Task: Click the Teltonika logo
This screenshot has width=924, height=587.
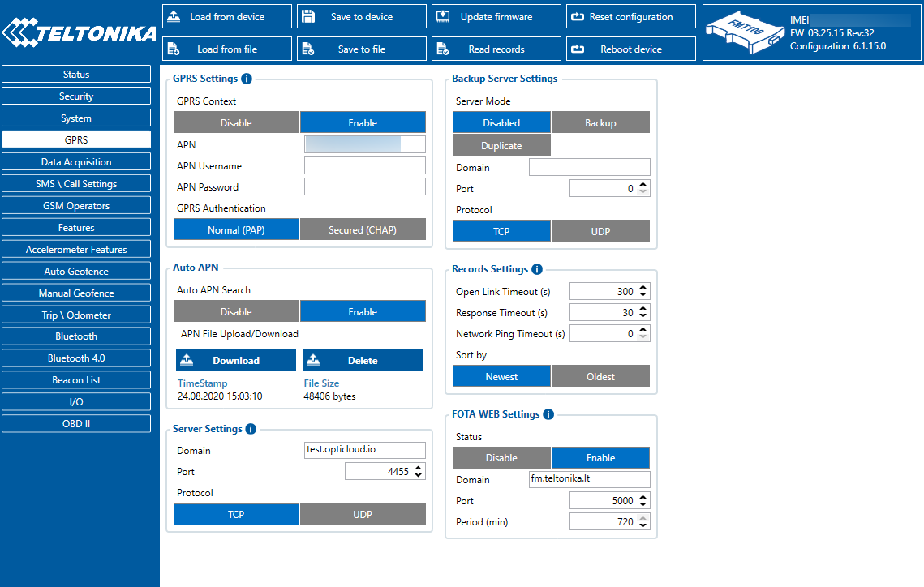Action: [79, 32]
